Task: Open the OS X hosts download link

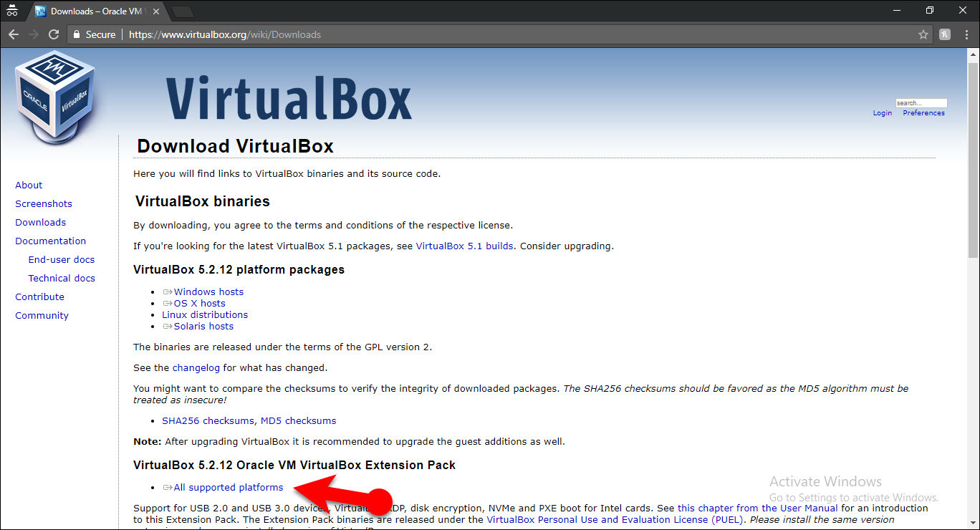Action: [x=199, y=303]
